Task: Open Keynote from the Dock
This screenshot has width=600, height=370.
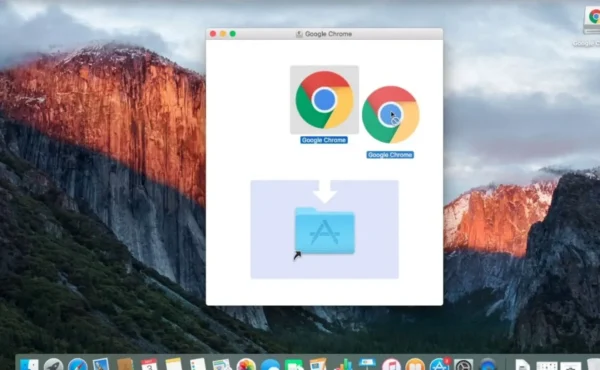Action: [367, 364]
